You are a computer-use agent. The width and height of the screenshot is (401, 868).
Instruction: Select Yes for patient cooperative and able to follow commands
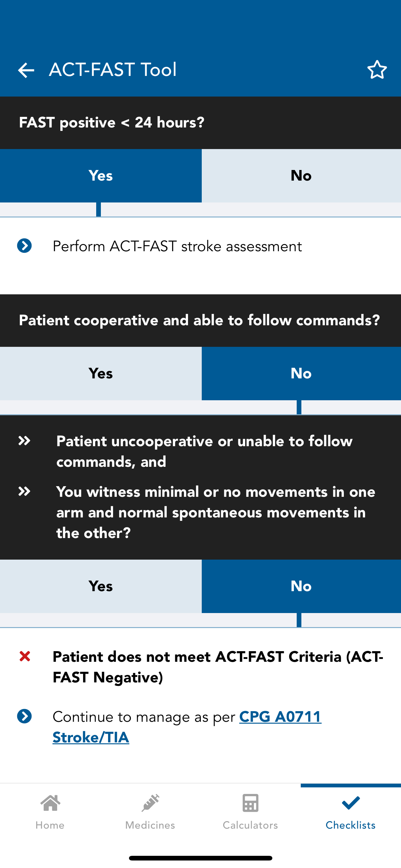tap(101, 373)
